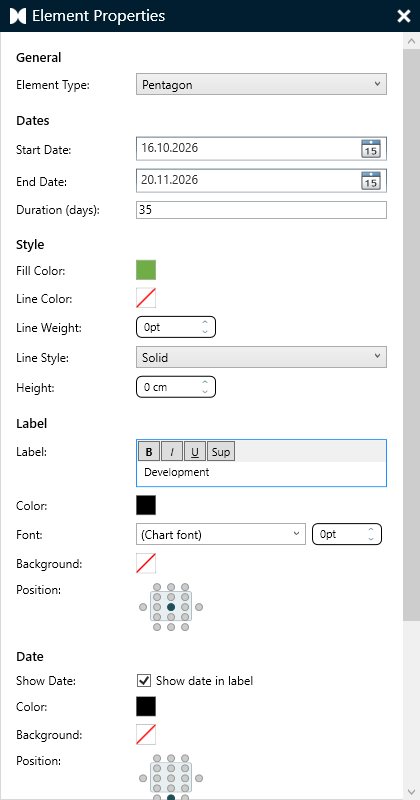
Task: Open the Element Type Pentagon dropdown
Action: coord(261,85)
